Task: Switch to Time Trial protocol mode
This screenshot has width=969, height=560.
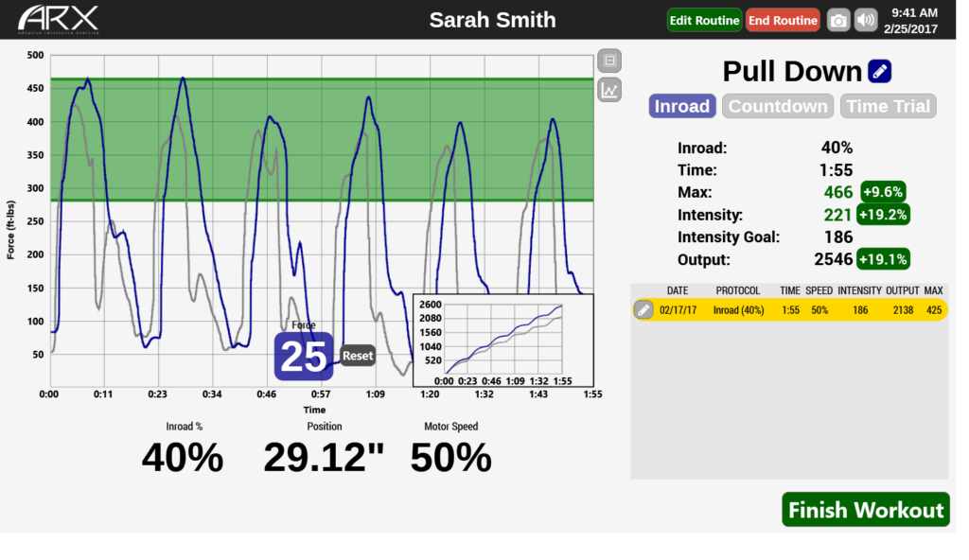Action: pyautogui.click(x=888, y=106)
